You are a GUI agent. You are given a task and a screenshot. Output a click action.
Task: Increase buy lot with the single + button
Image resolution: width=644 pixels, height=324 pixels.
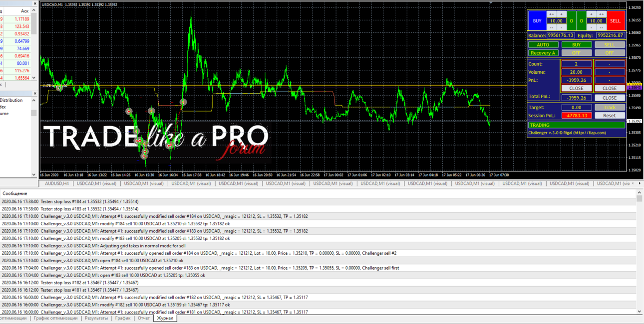[x=562, y=14]
